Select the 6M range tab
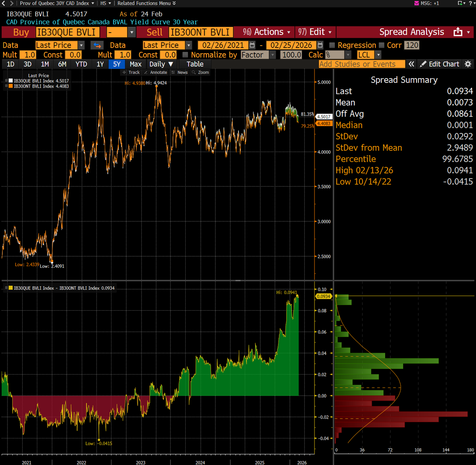Viewport: 476px width, 465px height. [62, 64]
